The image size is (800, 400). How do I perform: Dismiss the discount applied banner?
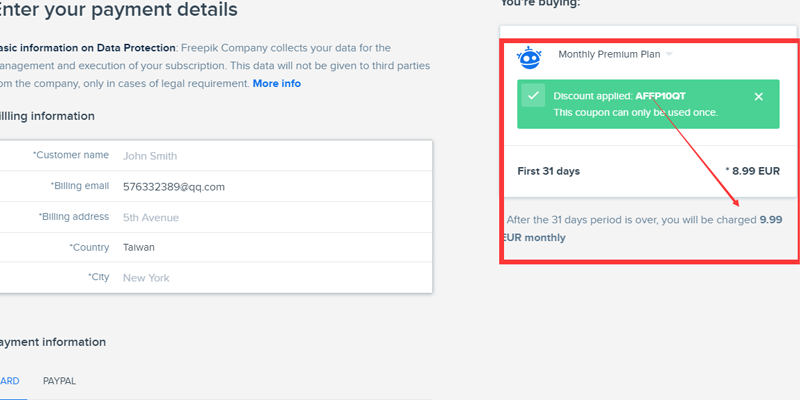point(759,96)
